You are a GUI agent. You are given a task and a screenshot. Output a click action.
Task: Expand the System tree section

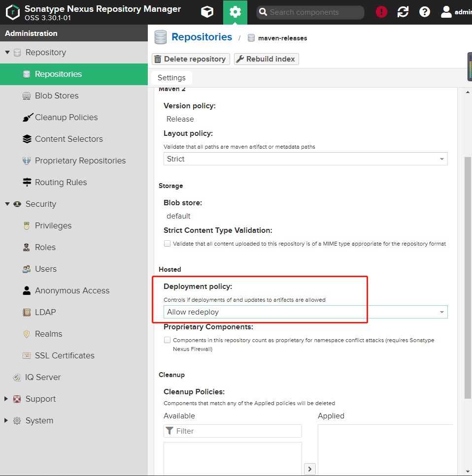pos(6,420)
